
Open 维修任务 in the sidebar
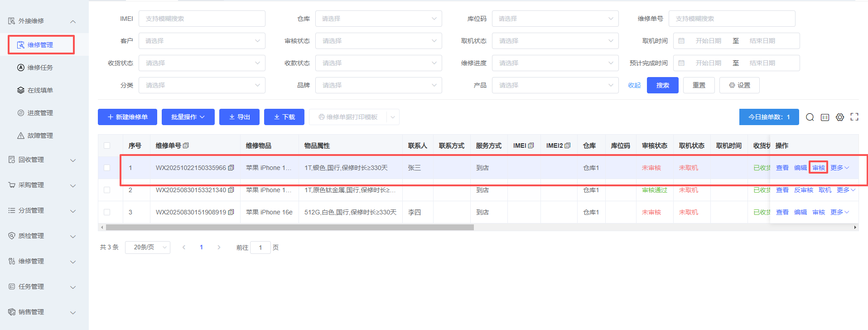pyautogui.click(x=40, y=68)
